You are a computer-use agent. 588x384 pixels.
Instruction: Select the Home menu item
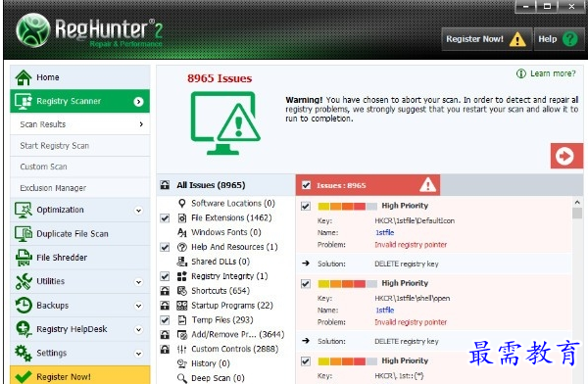click(x=80, y=77)
